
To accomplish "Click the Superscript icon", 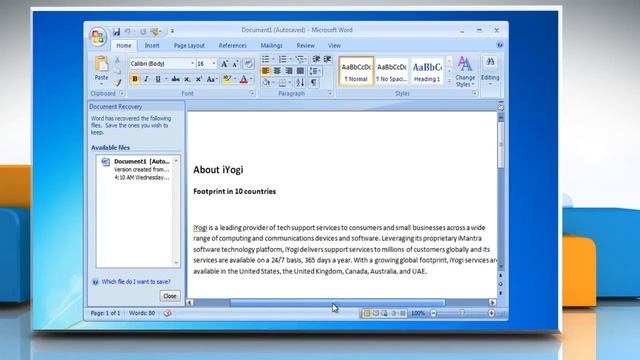I will [198, 79].
